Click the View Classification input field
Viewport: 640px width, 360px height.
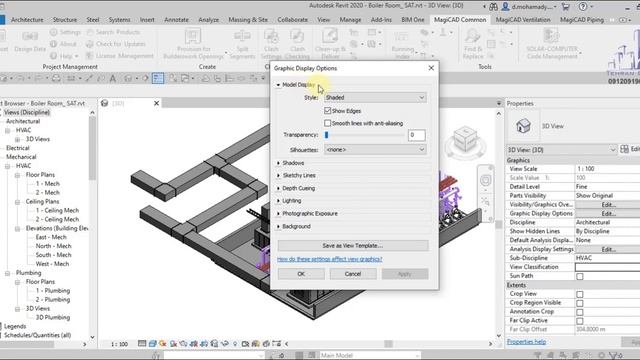click(x=608, y=267)
